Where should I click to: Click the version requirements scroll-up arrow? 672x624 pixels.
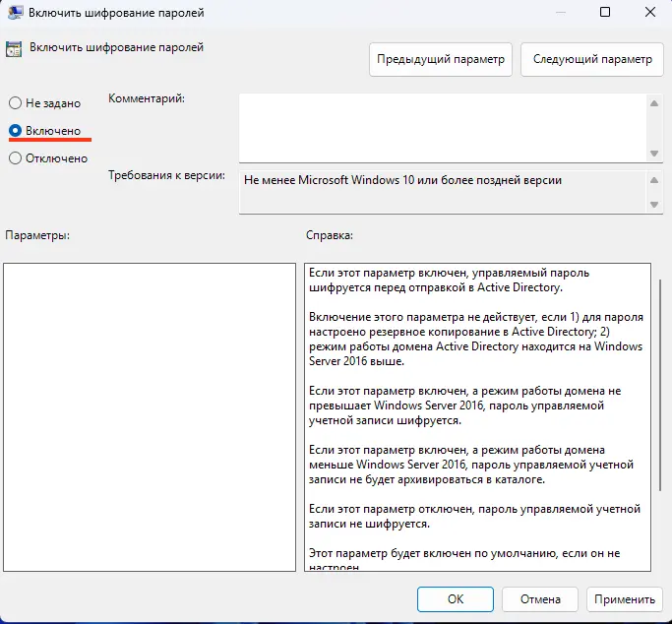pos(654,181)
